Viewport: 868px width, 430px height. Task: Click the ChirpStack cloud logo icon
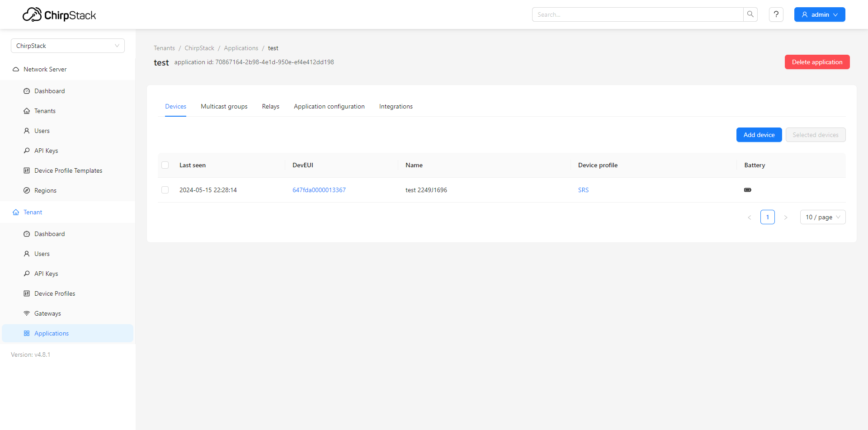point(32,14)
